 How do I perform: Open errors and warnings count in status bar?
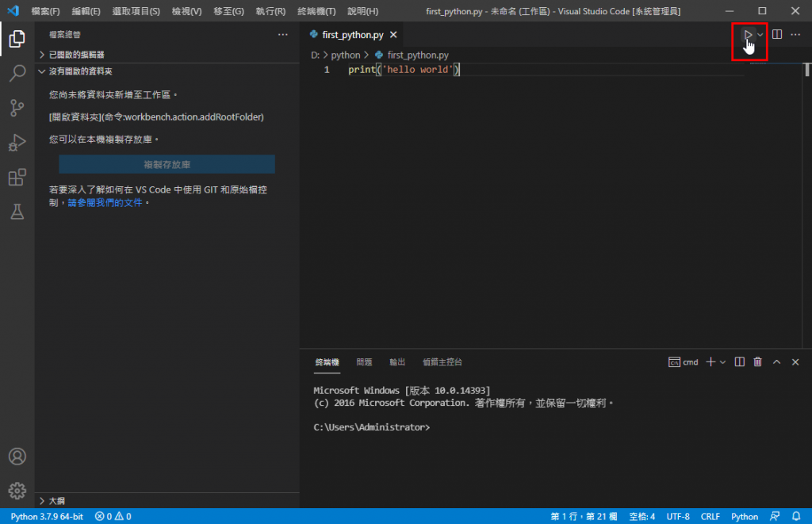[x=113, y=516]
